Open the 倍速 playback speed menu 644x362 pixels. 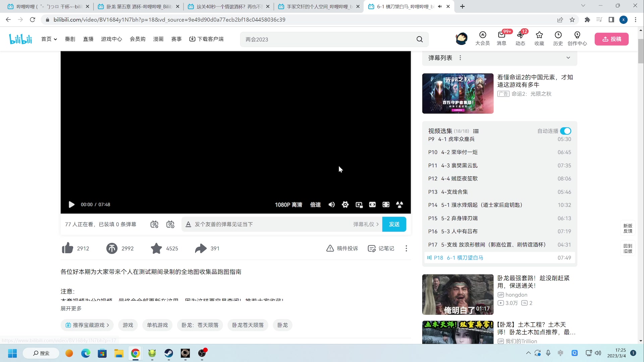pyautogui.click(x=315, y=204)
